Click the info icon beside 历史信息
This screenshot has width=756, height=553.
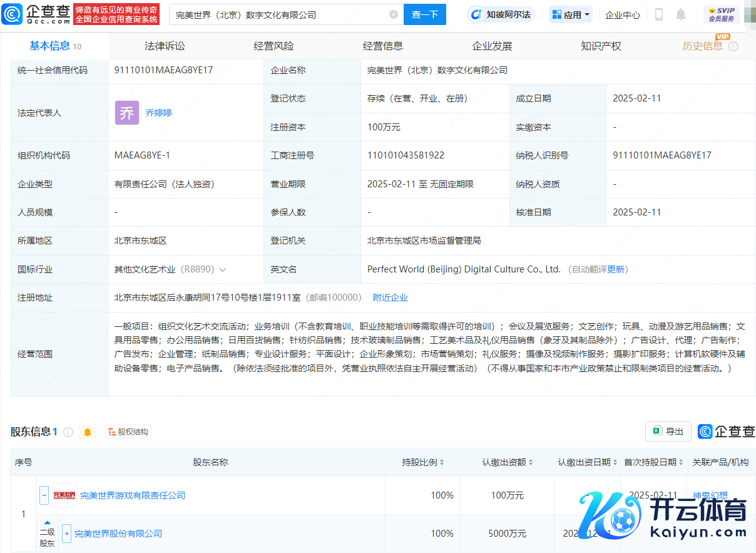[x=733, y=46]
